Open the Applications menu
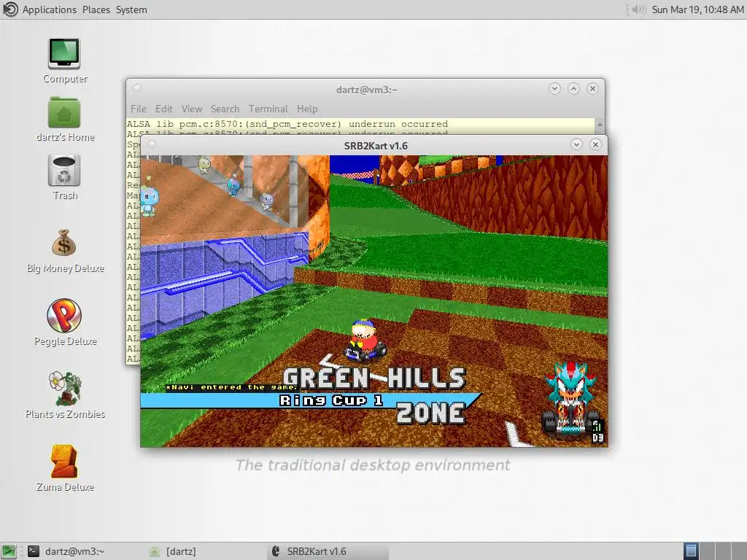This screenshot has height=560, width=747. coord(49,9)
